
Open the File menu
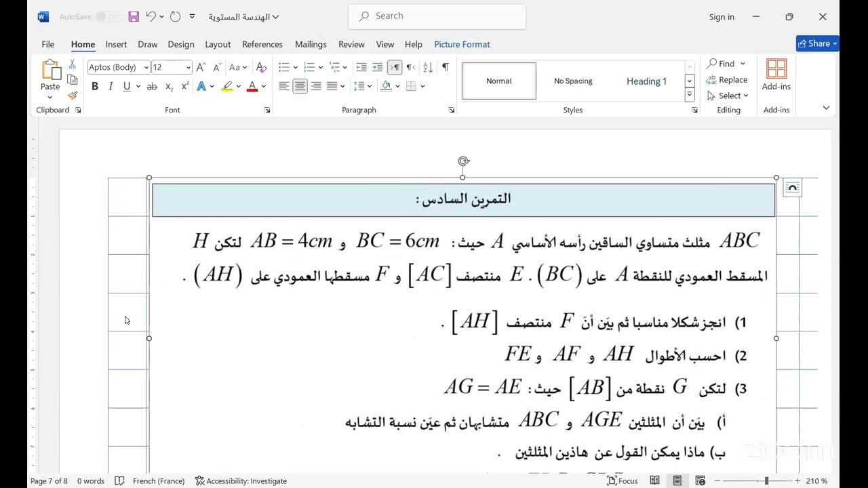pos(47,44)
